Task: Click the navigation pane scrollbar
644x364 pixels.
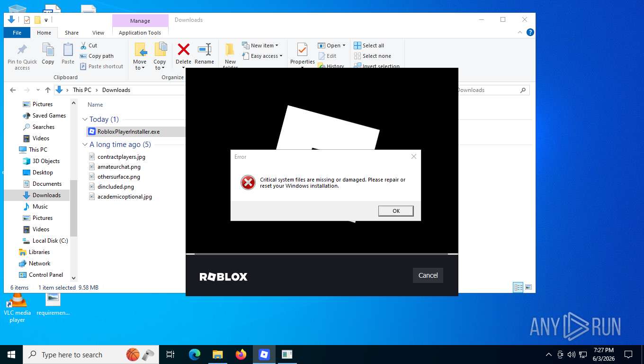Action: [x=73, y=209]
